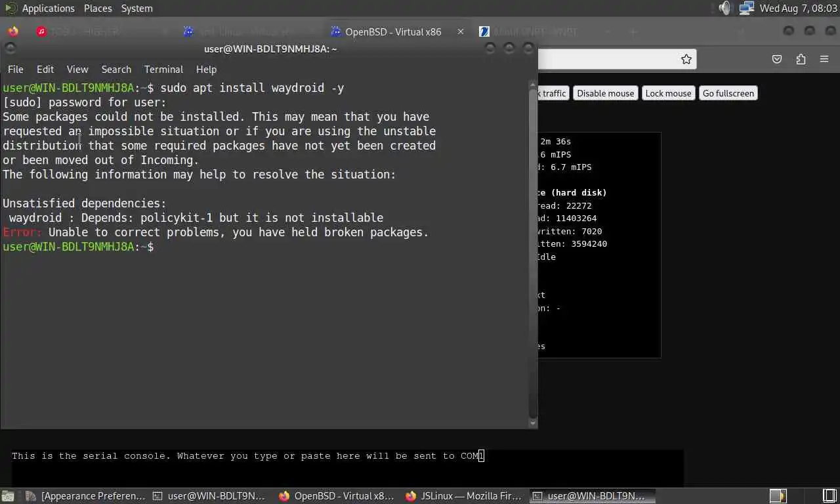Minimize the terminal window

(489, 49)
